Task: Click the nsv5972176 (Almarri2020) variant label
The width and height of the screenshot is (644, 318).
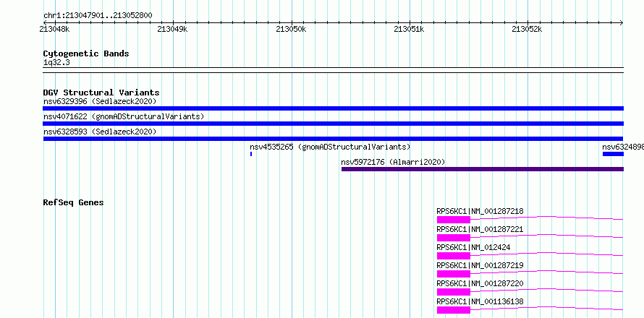Action: point(393,162)
